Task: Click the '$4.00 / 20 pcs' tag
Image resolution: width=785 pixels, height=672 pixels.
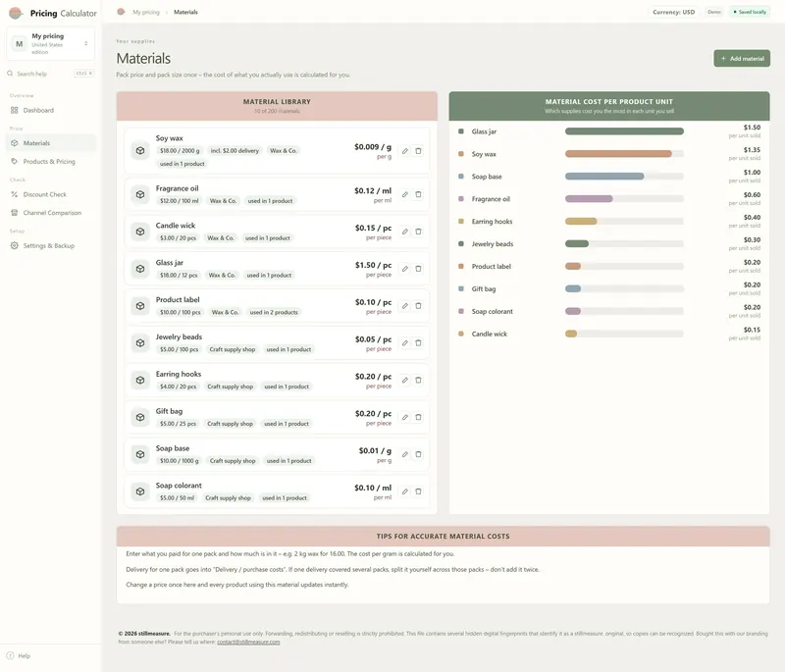Action: coord(178,387)
